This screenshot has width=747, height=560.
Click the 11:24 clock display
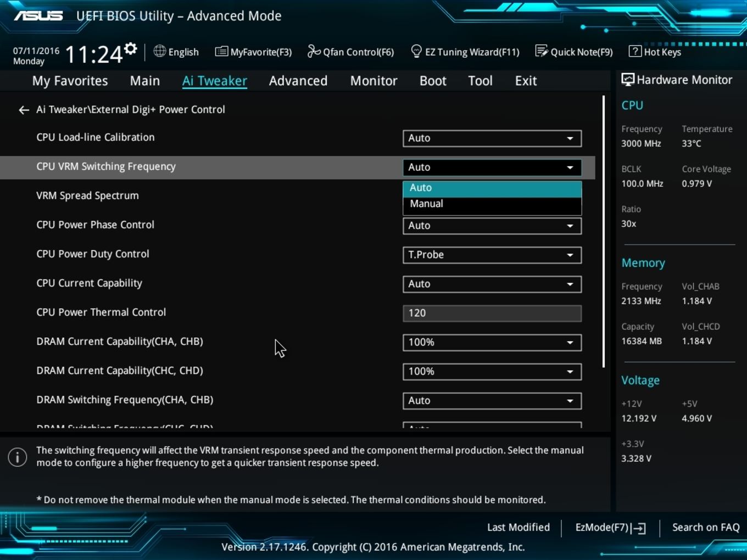coord(94,54)
